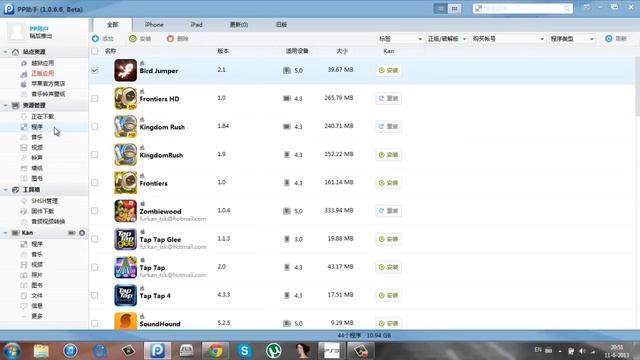Click the PP user avatar in sidebar
640x360 pixels.
pyautogui.click(x=17, y=32)
